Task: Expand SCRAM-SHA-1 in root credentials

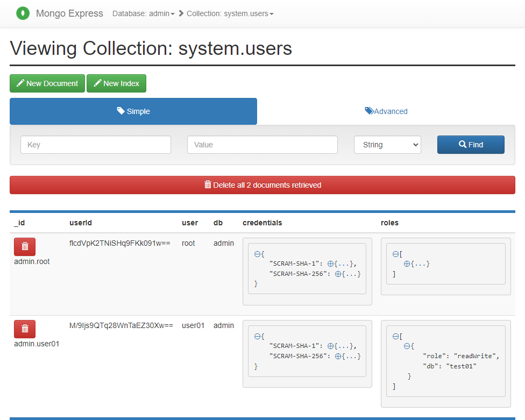Action: pyautogui.click(x=330, y=264)
